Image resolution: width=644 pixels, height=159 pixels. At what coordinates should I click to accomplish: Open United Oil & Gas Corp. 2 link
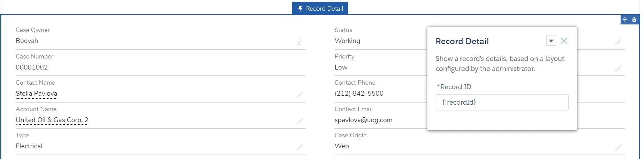tap(52, 120)
